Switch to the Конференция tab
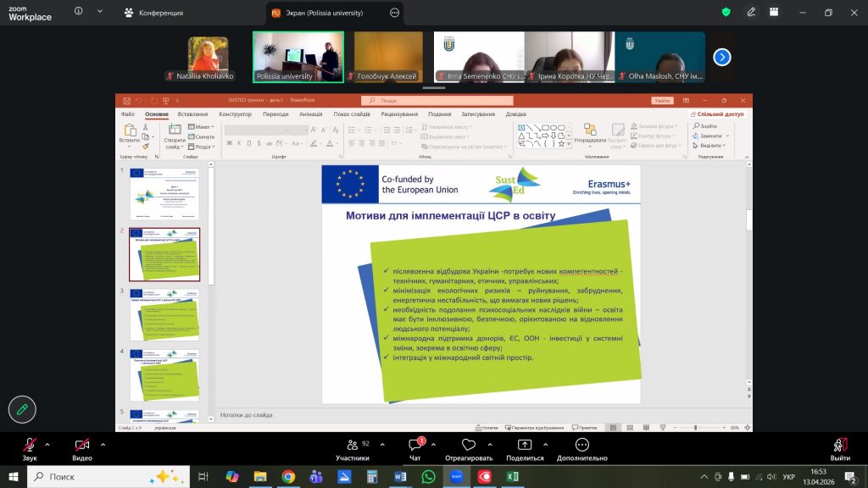 point(159,13)
